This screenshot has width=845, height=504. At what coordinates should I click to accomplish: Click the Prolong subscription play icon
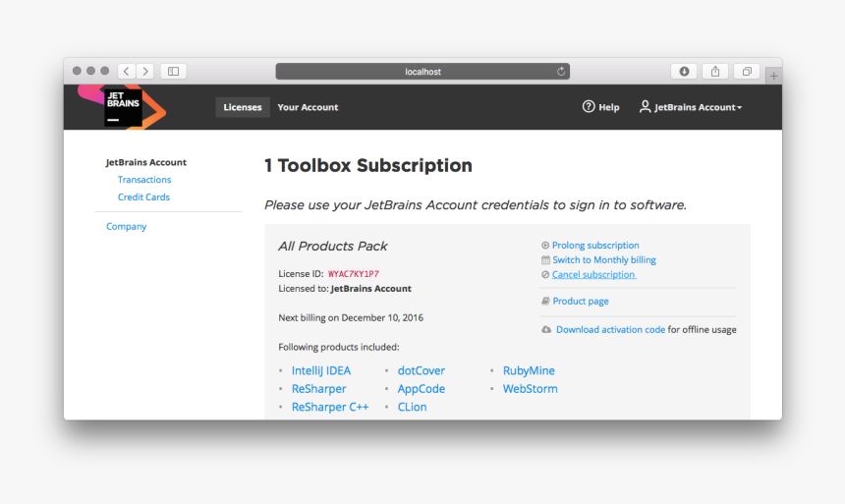(x=545, y=246)
